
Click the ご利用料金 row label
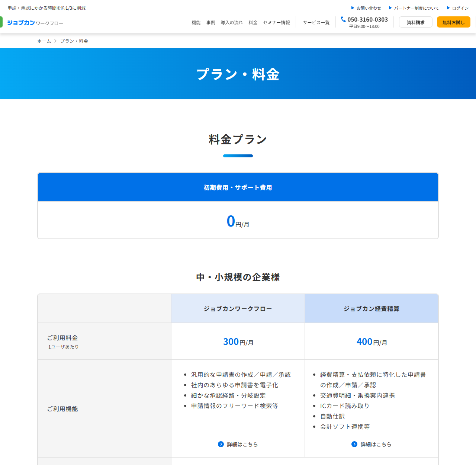(x=62, y=338)
